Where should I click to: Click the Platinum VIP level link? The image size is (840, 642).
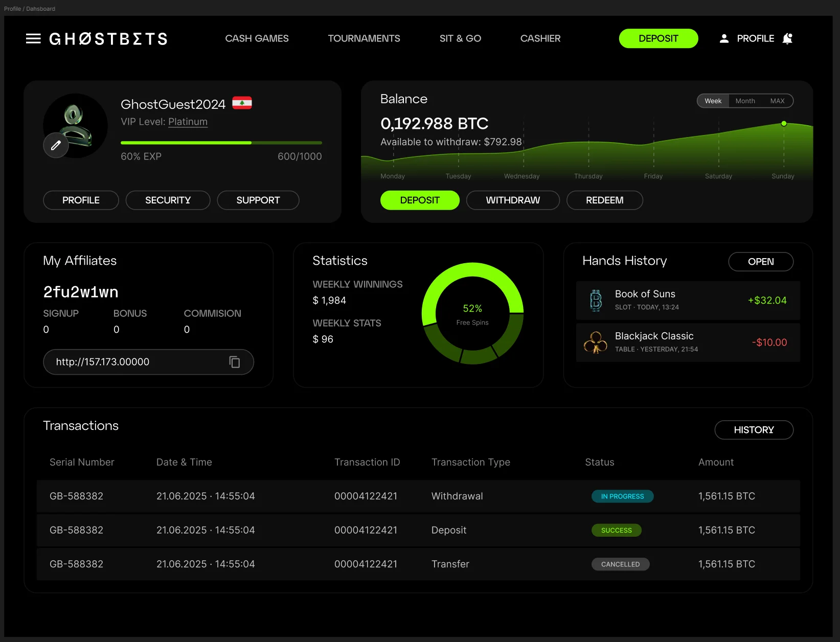(188, 122)
